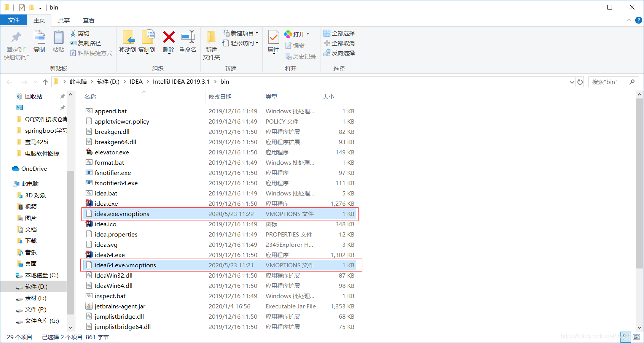Click Paste shortcut in the ribbon
644x343 pixels.
pos(91,53)
